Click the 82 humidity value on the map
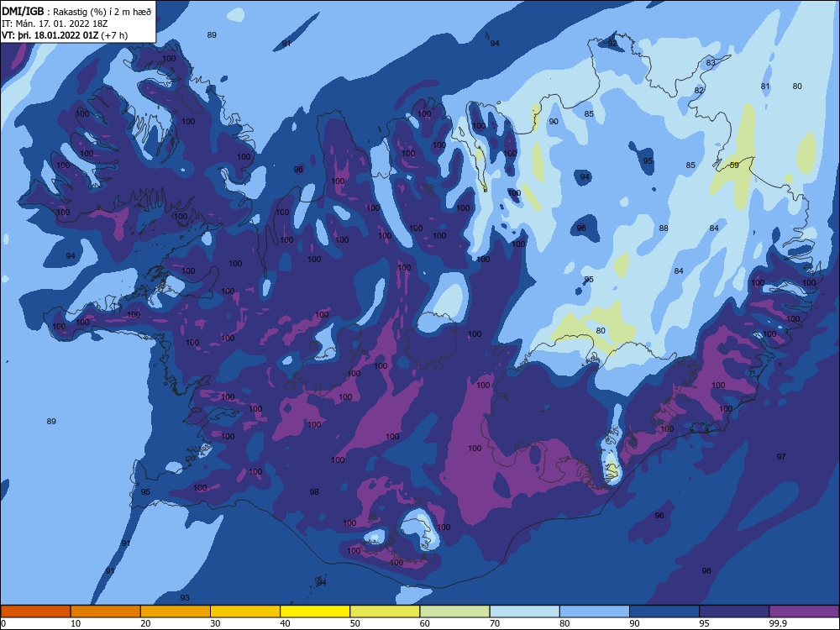840x630 pixels. tap(699, 91)
